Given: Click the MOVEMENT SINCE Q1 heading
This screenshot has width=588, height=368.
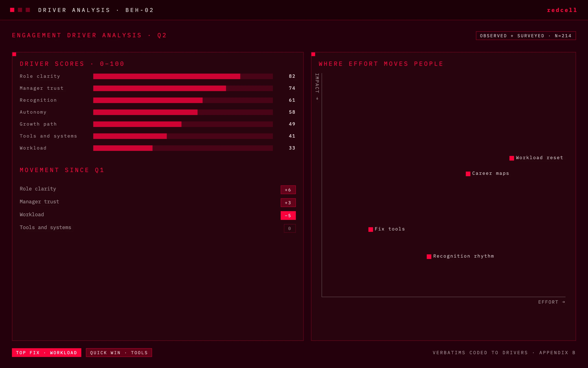Looking at the screenshot, I should click(x=62, y=170).
